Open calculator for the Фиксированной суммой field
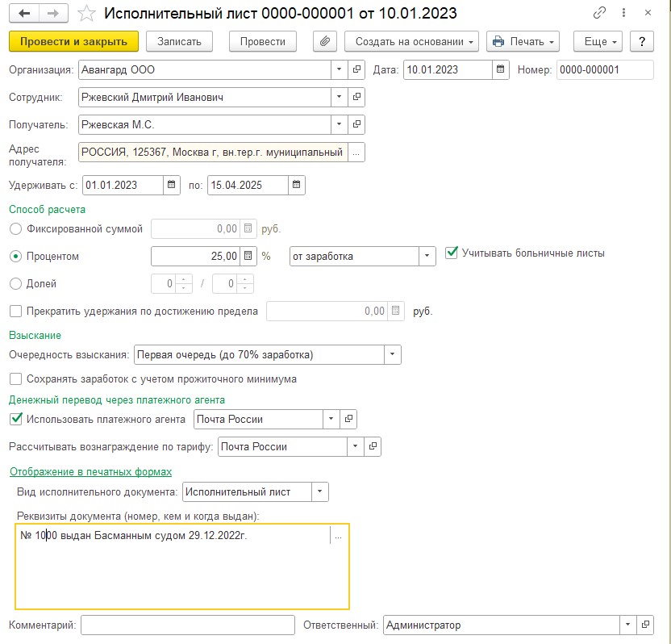This screenshot has width=671, height=644. [248, 228]
